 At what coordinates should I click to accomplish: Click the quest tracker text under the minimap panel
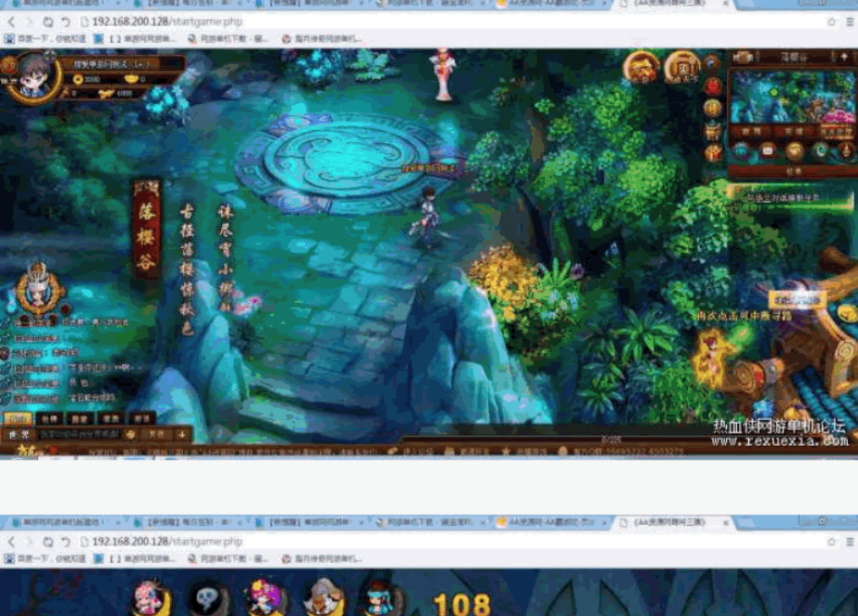tap(783, 198)
